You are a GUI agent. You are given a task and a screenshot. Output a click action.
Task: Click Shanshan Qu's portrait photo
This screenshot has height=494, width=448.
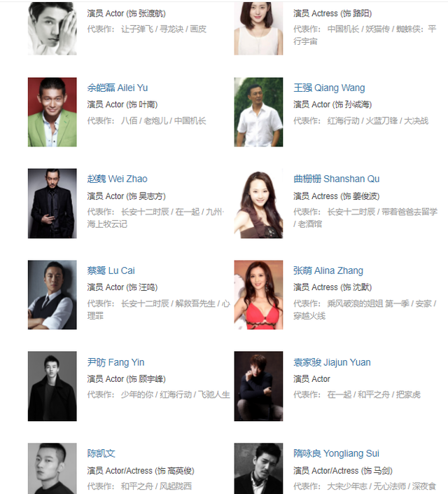point(258,203)
